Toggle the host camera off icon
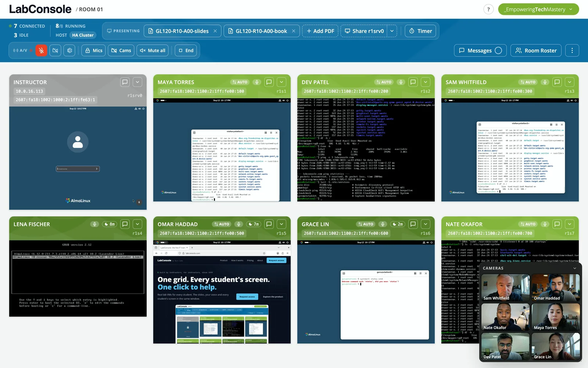This screenshot has width=588, height=368. click(55, 50)
